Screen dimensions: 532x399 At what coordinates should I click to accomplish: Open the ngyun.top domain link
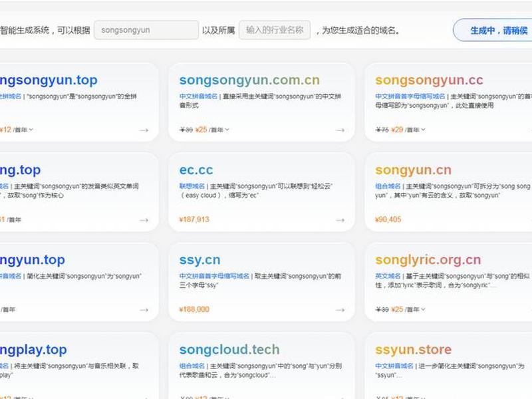pos(32,260)
